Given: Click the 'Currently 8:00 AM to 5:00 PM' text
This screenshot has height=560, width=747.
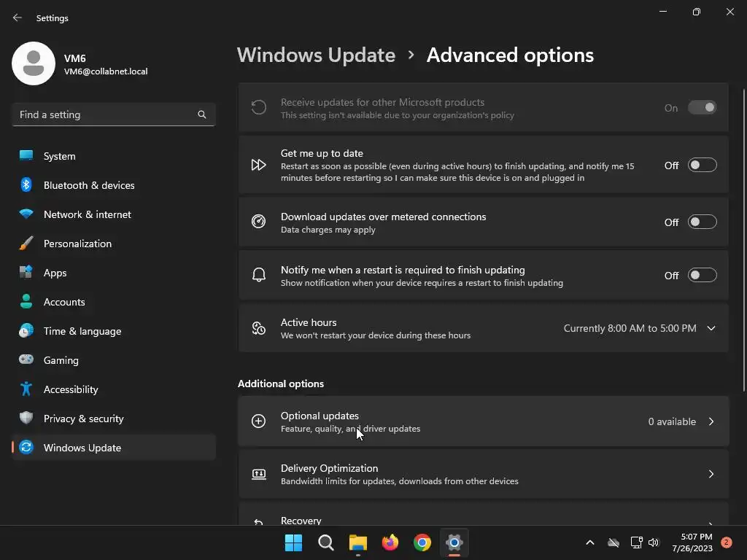Looking at the screenshot, I should (630, 328).
